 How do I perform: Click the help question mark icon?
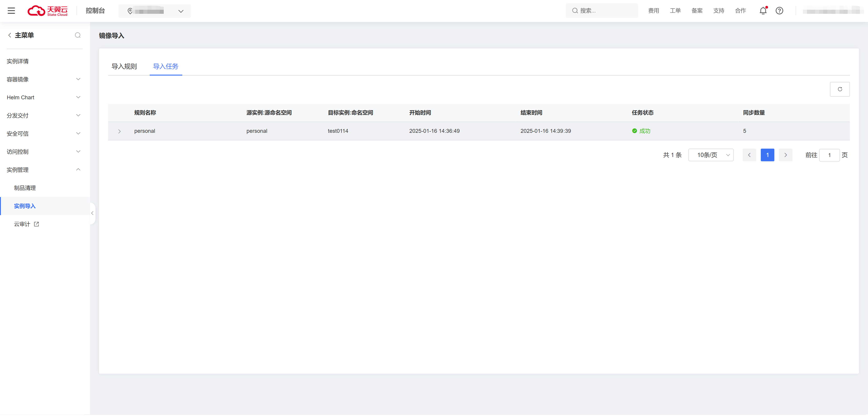pyautogui.click(x=779, y=11)
